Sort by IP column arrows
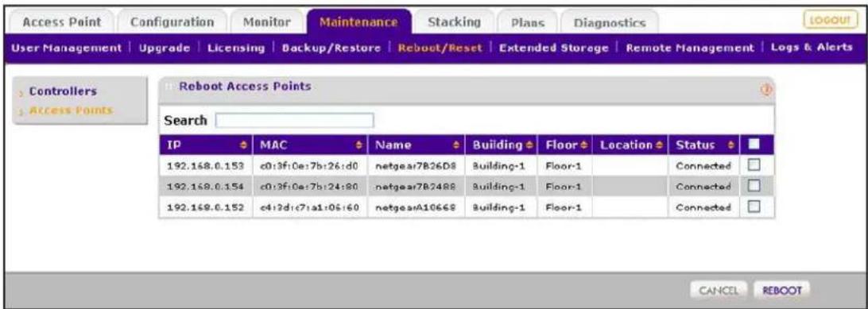The width and height of the screenshot is (868, 309). click(x=242, y=145)
